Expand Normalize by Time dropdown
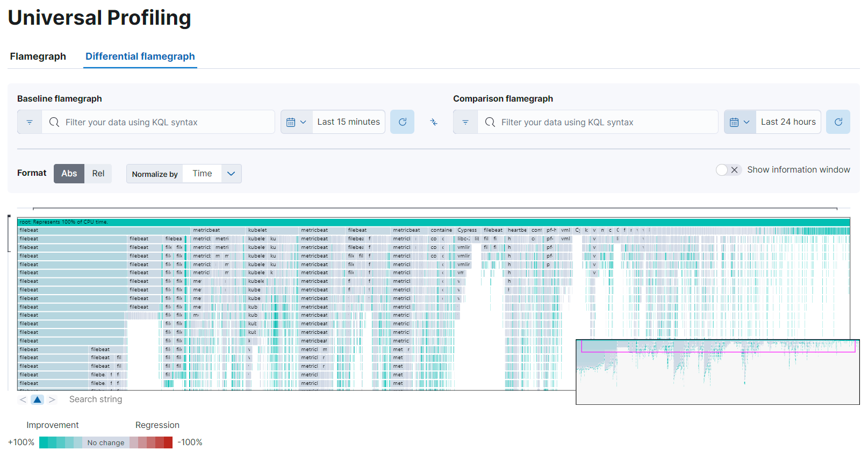The height and width of the screenshot is (457, 868). point(231,174)
